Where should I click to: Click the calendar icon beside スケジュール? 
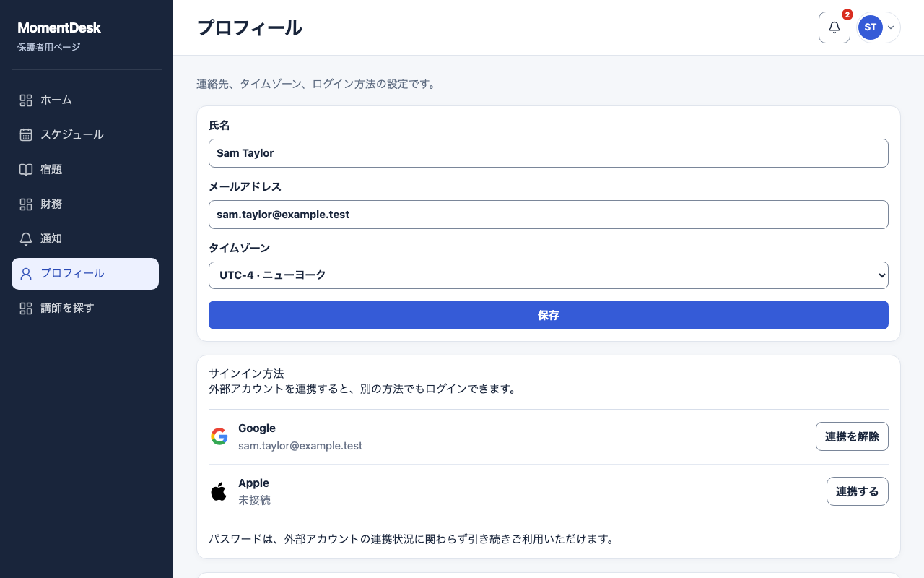pyautogui.click(x=26, y=135)
